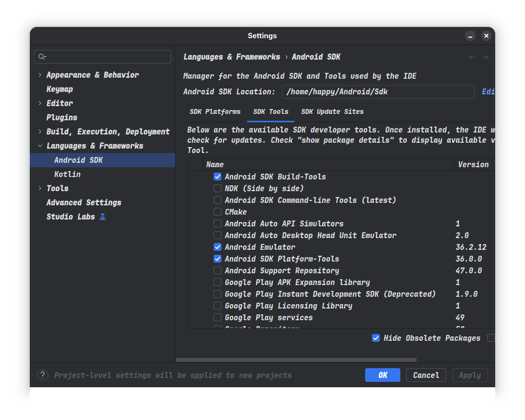Go back with the left arrow

pos(472,57)
